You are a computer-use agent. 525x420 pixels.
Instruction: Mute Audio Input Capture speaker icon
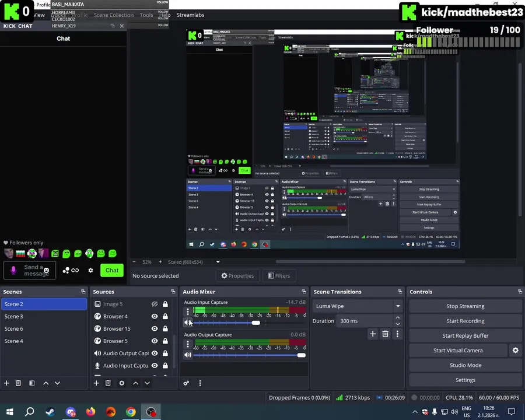coord(187,323)
